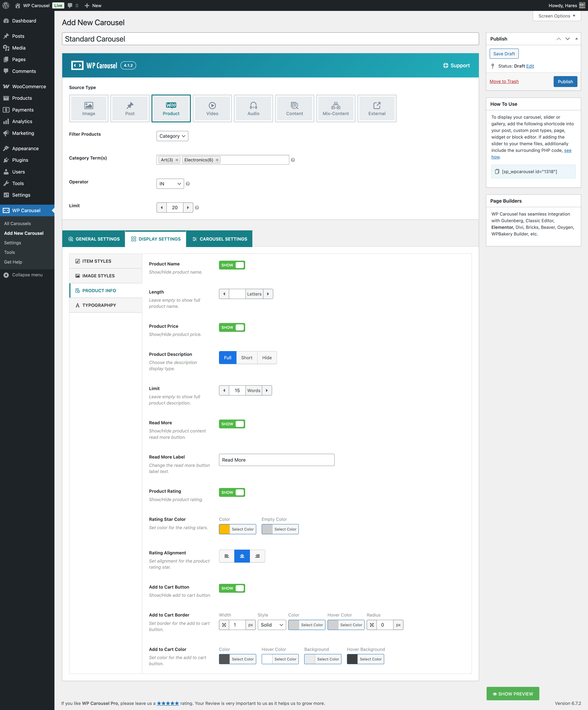Toggle the Product Name show switch

[232, 265]
